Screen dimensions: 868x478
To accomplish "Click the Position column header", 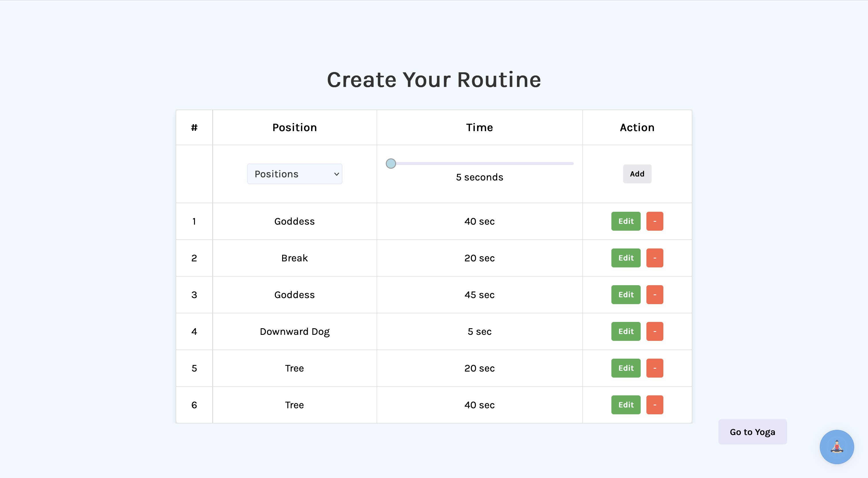I will [294, 128].
